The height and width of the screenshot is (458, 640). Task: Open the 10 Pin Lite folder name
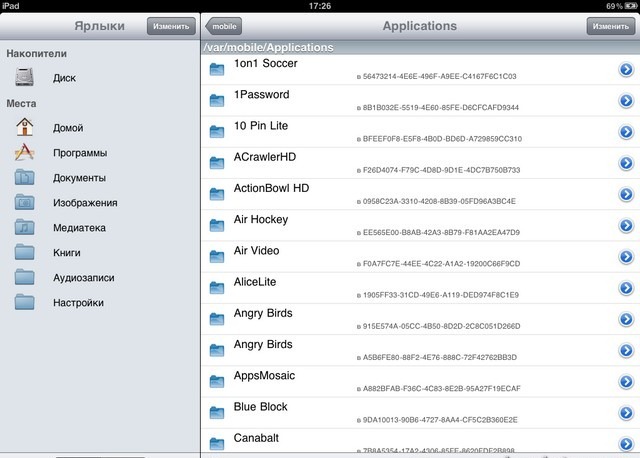tap(261, 126)
